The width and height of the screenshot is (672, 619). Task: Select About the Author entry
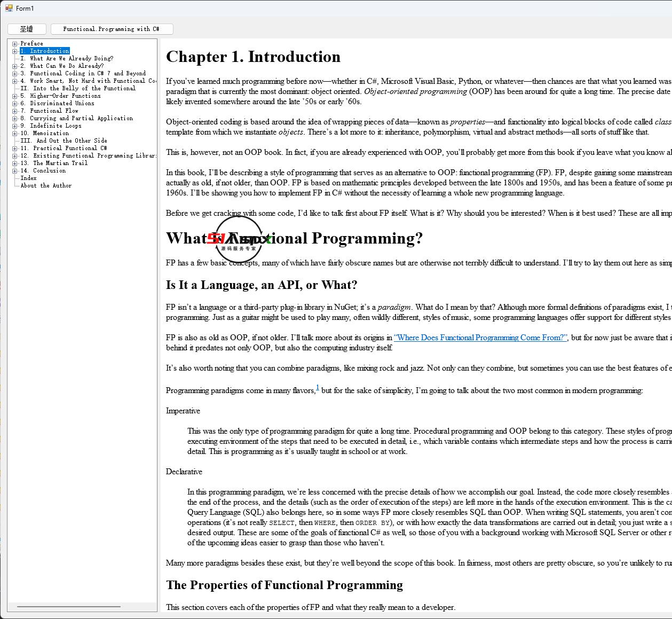46,186
